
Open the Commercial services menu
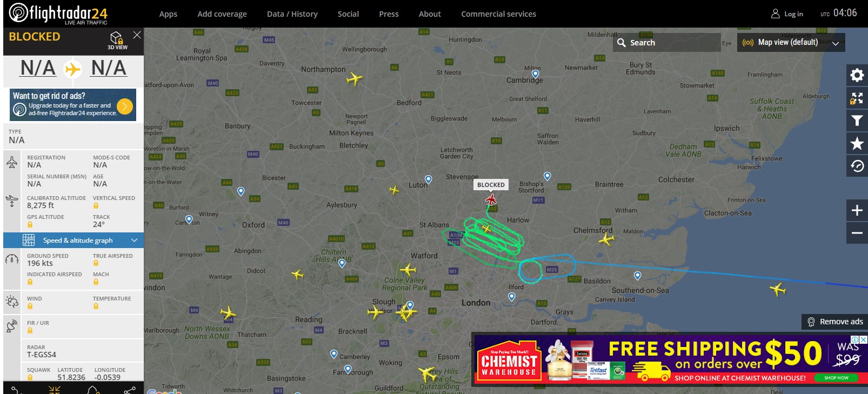click(x=498, y=14)
